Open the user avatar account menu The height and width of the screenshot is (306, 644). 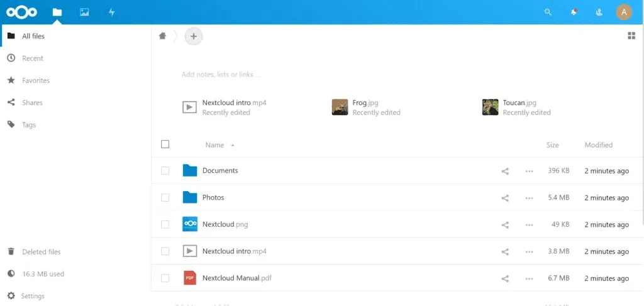(x=623, y=12)
